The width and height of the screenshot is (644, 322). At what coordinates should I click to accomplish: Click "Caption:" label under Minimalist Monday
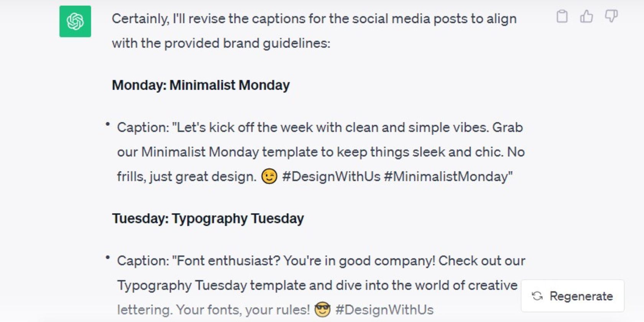(x=143, y=127)
